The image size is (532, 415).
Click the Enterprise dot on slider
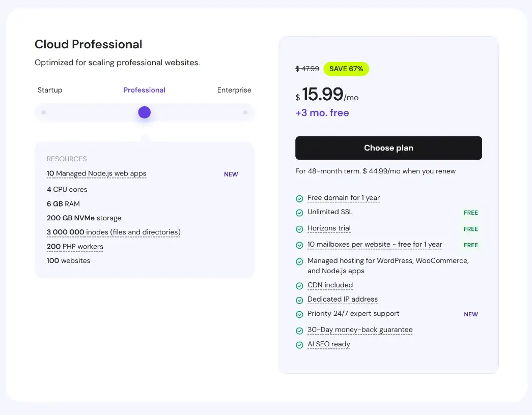coord(245,112)
